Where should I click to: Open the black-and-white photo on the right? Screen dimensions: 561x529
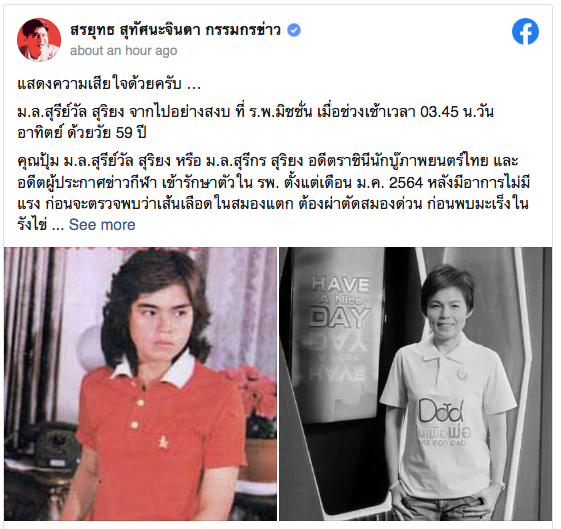(415, 384)
